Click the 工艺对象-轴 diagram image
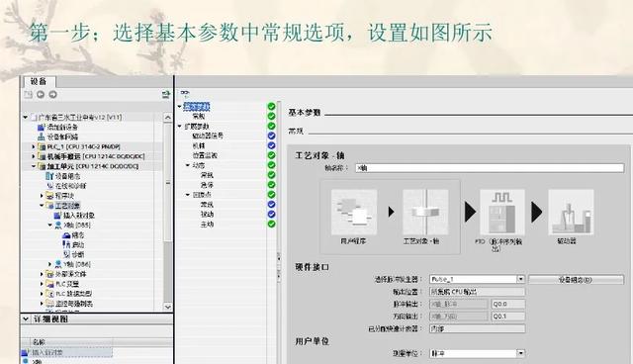 [x=425, y=213]
